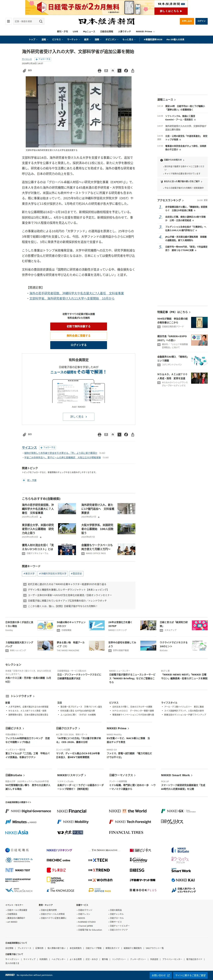Click the email share icon above the photo

[x=106, y=71]
